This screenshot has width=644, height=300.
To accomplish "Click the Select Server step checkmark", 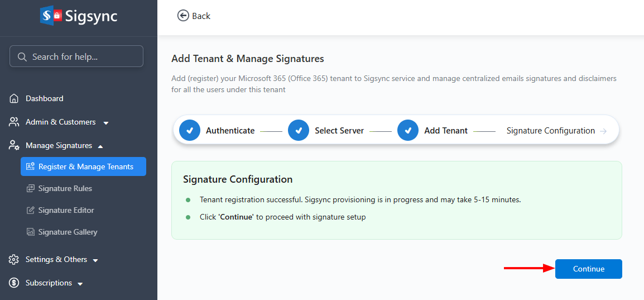I will tap(299, 131).
